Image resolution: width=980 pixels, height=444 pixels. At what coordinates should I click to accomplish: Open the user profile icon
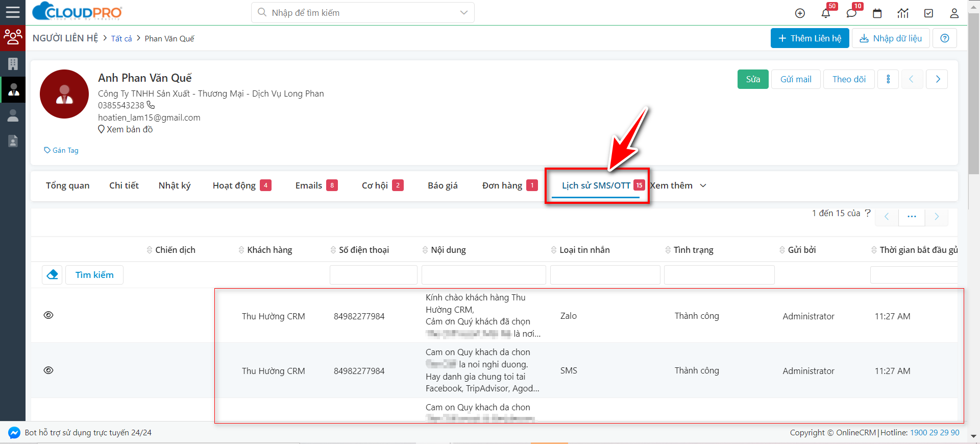point(954,13)
